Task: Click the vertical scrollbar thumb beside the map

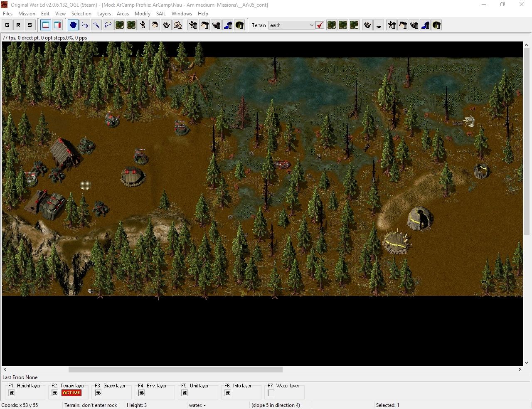Action: tap(526, 141)
